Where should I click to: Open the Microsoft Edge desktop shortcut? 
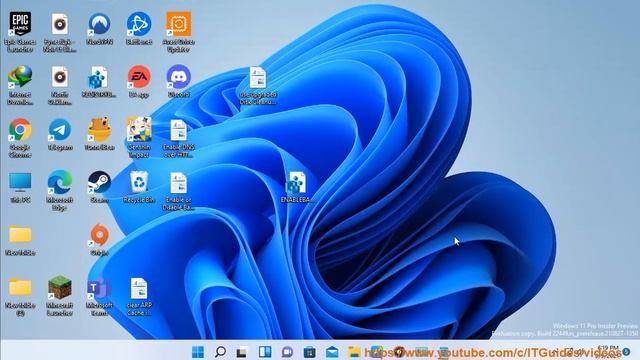[60, 190]
